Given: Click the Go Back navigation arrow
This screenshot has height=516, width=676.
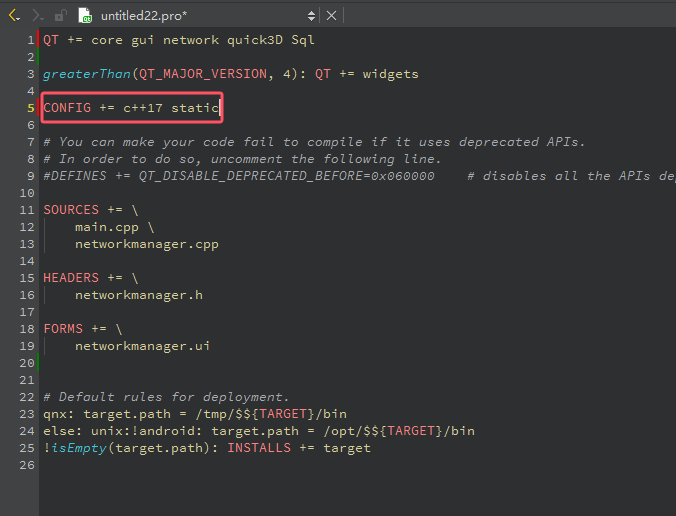Looking at the screenshot, I should (13, 15).
